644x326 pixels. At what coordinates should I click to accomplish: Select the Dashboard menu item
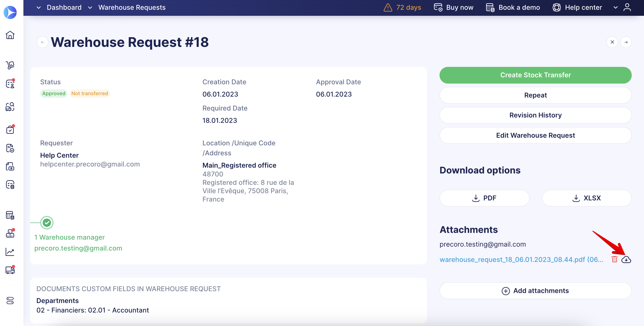[x=64, y=7]
